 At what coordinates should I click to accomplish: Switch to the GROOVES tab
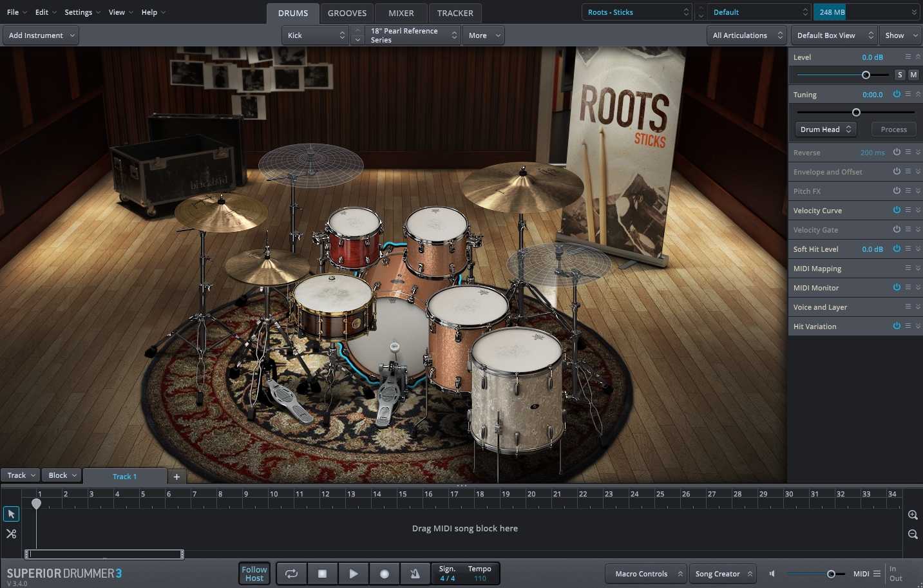pos(347,12)
